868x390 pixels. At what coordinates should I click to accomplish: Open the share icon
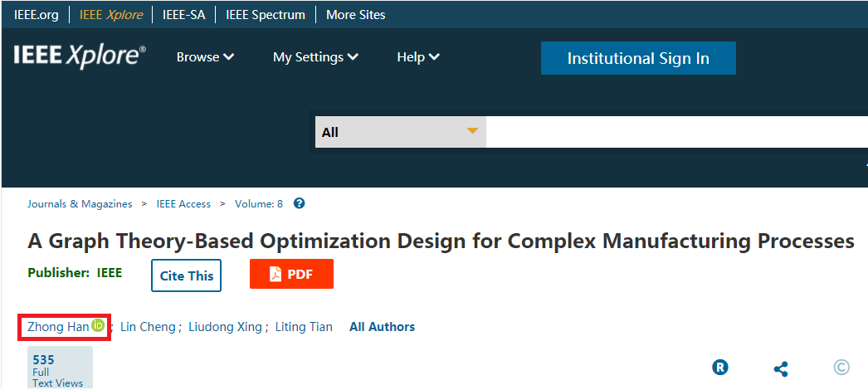coord(781,368)
